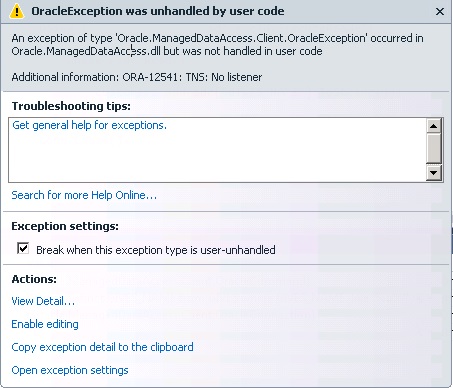Close the OracleException dialog with the X

point(440,11)
